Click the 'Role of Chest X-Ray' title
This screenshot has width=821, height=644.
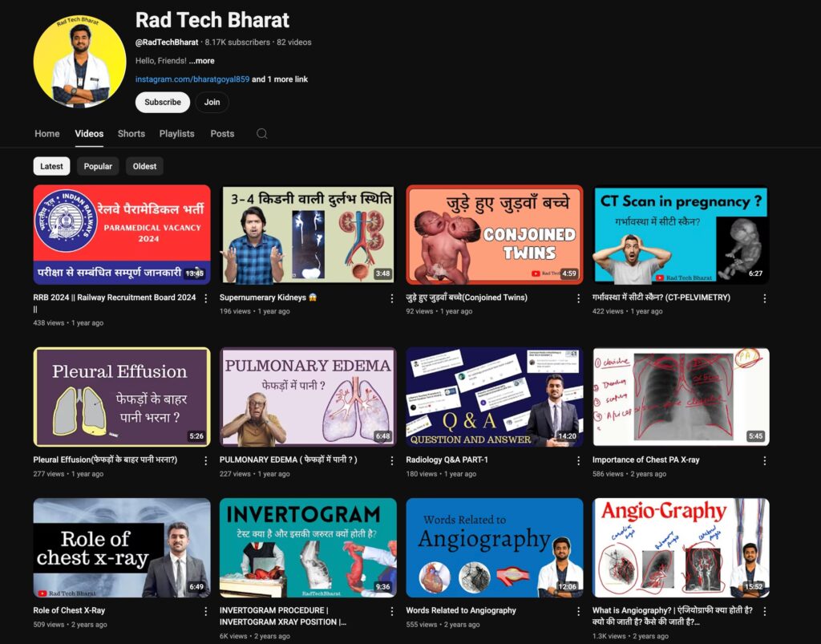(69, 610)
